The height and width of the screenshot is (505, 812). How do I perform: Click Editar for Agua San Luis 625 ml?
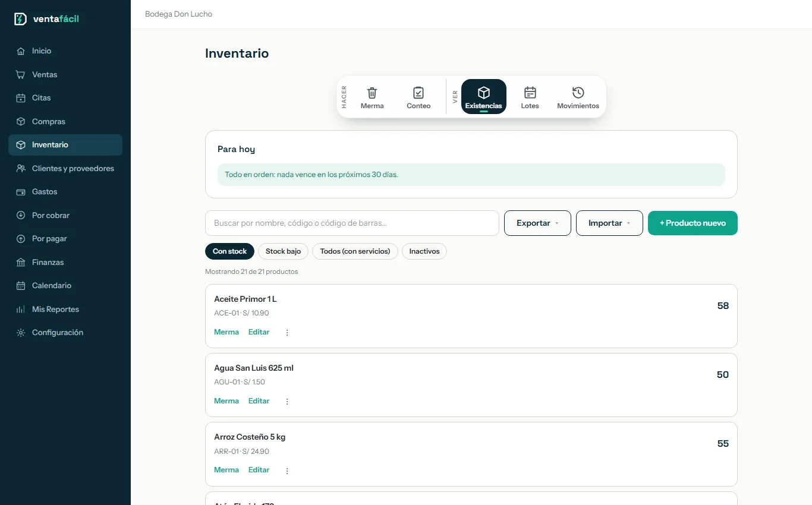pos(259,401)
